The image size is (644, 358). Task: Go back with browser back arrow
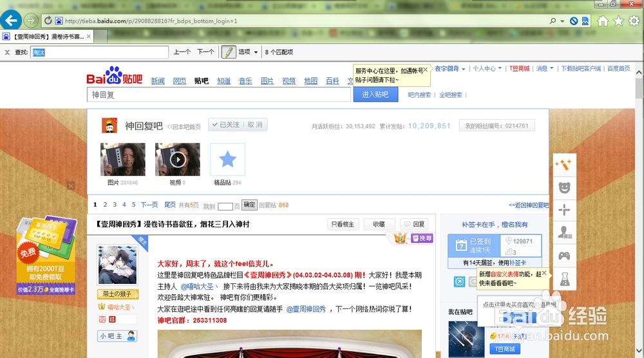click(11, 21)
